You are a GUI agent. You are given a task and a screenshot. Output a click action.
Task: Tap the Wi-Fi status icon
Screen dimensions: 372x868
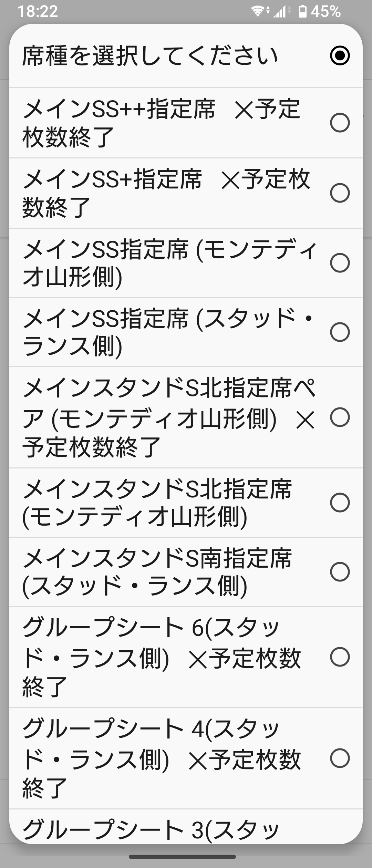258,11
